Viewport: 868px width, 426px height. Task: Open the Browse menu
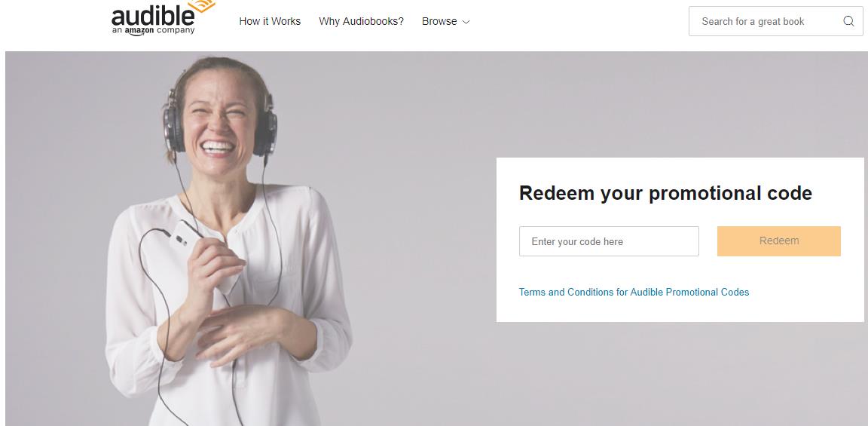(x=445, y=21)
